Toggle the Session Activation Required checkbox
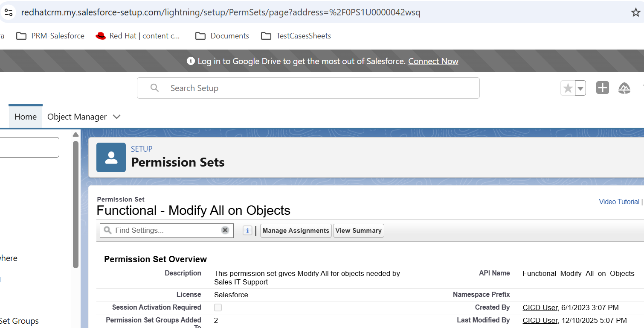 218,307
